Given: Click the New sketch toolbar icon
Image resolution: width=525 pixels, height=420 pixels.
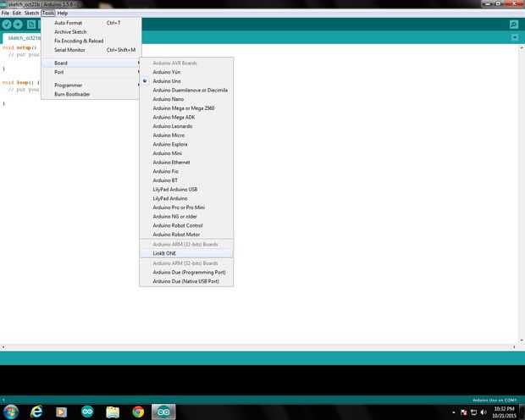Looking at the screenshot, I should (x=31, y=25).
